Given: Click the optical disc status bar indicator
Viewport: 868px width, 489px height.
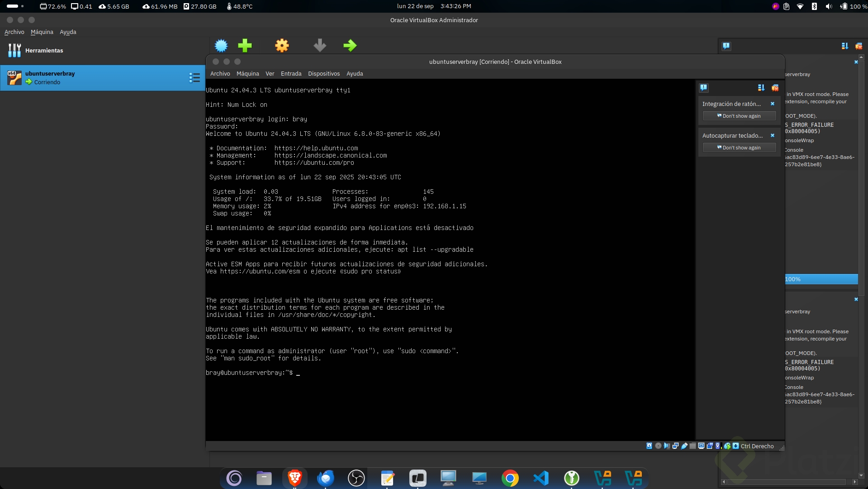Looking at the screenshot, I should coord(658,446).
